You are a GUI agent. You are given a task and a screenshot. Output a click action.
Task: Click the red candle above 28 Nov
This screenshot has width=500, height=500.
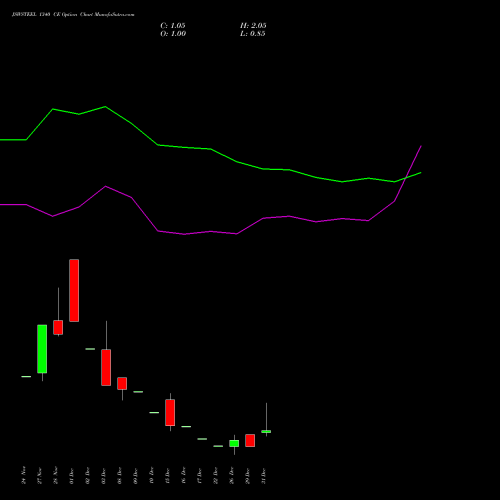(x=58, y=327)
